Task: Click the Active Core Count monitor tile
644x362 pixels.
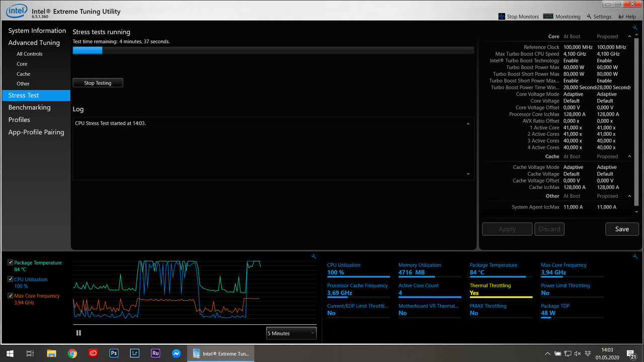Action: tap(430, 290)
